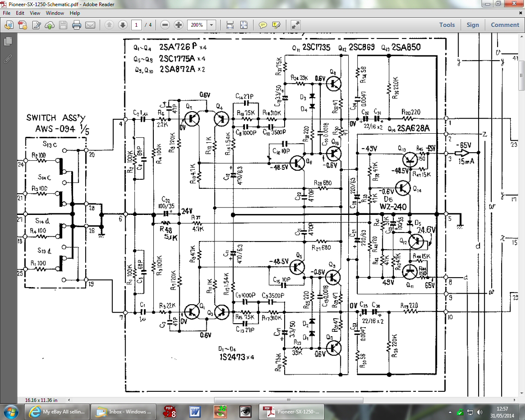The height and width of the screenshot is (420, 525).
Task: Select the Highlight text tool icon
Action: pyautogui.click(x=276, y=25)
